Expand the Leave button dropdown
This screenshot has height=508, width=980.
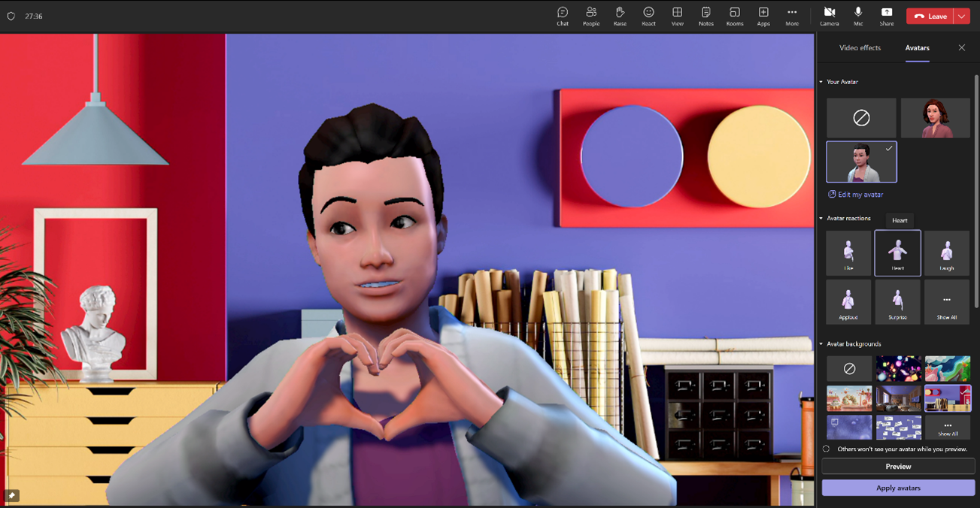pyautogui.click(x=960, y=15)
